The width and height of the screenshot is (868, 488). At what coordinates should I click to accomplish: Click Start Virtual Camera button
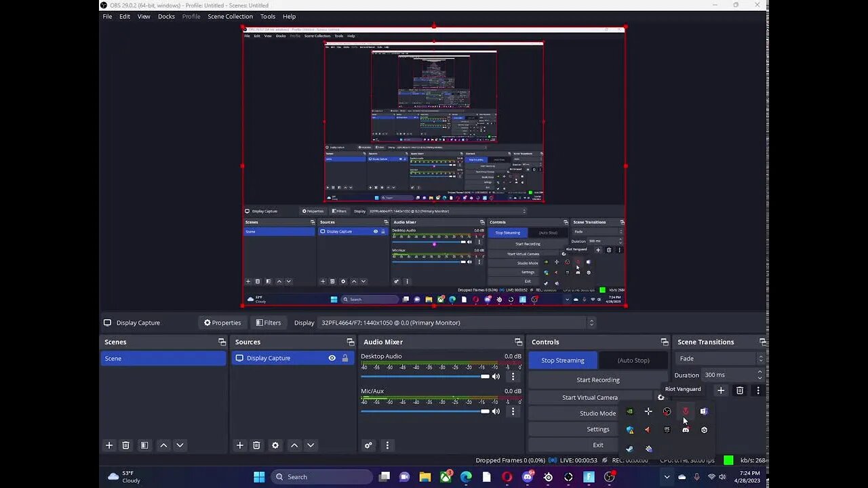[590, 398]
